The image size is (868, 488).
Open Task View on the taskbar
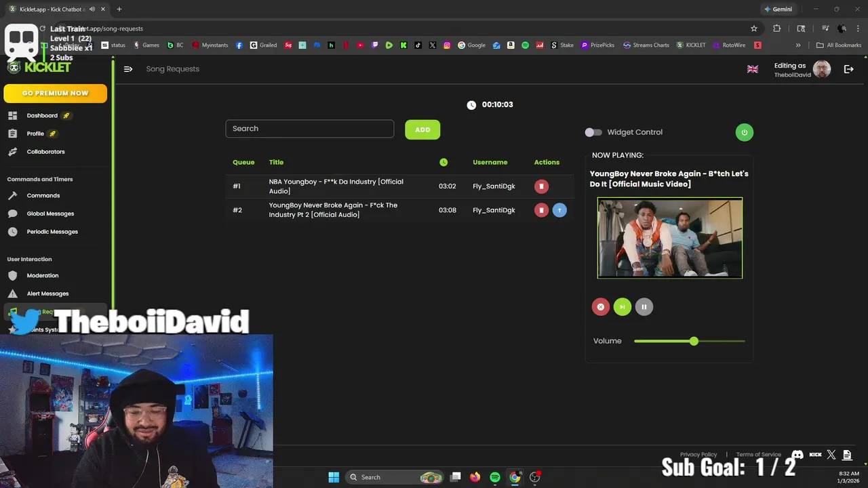pos(456,477)
